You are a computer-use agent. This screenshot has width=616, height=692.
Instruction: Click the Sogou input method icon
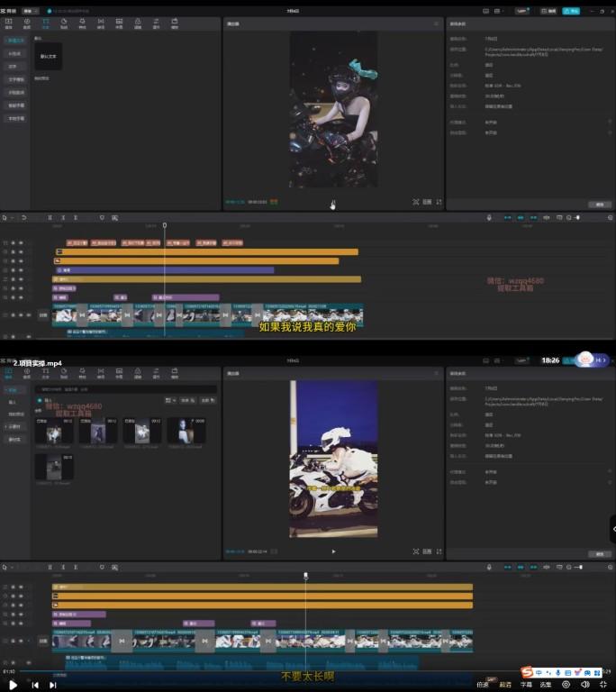click(526, 673)
